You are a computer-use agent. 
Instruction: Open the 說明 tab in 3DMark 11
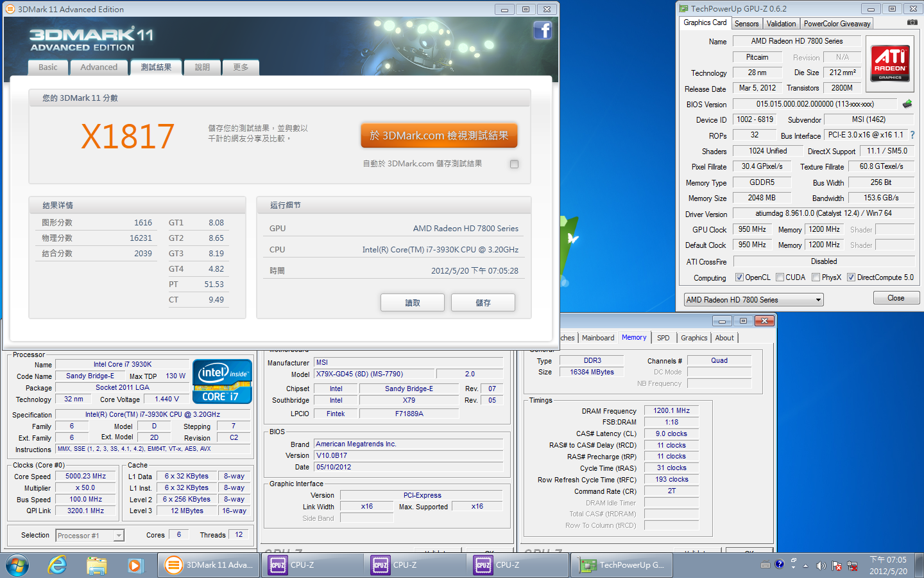202,67
